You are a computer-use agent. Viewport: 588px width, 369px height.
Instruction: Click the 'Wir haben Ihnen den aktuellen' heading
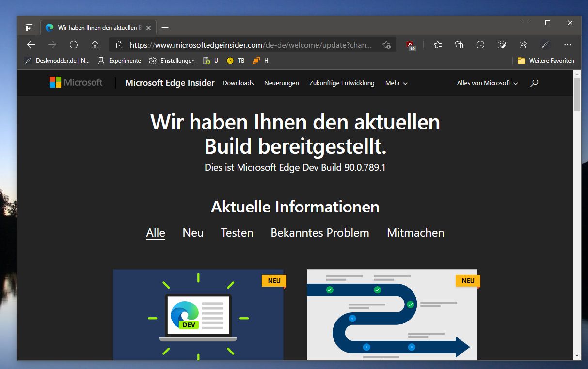pos(295,134)
